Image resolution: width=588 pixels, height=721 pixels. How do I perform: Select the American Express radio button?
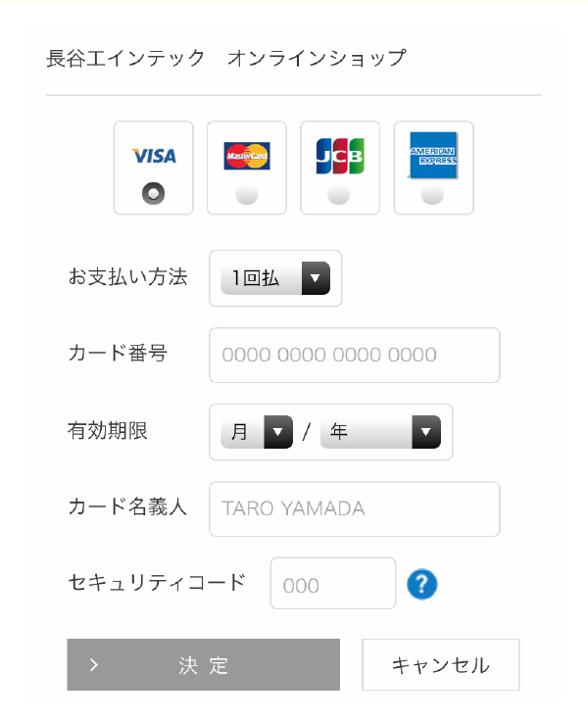[x=432, y=194]
